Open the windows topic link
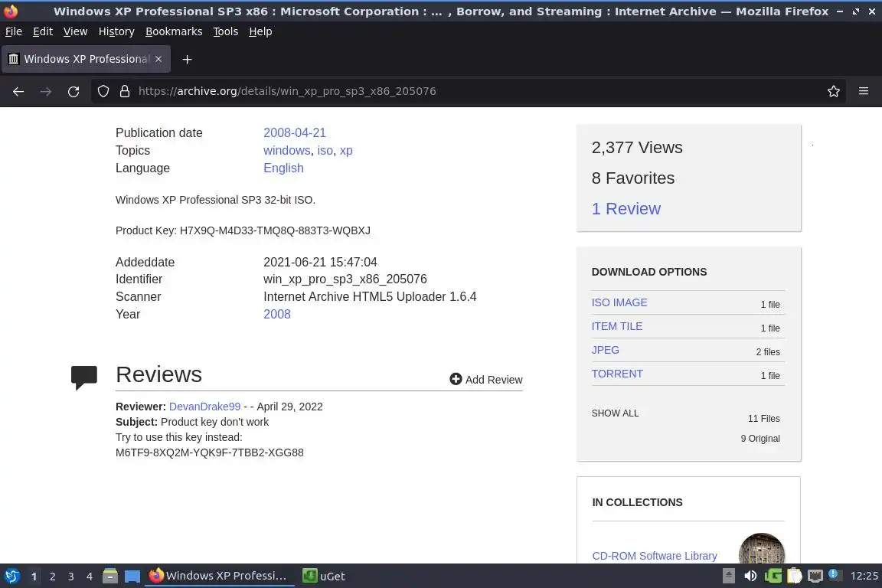 (x=287, y=150)
